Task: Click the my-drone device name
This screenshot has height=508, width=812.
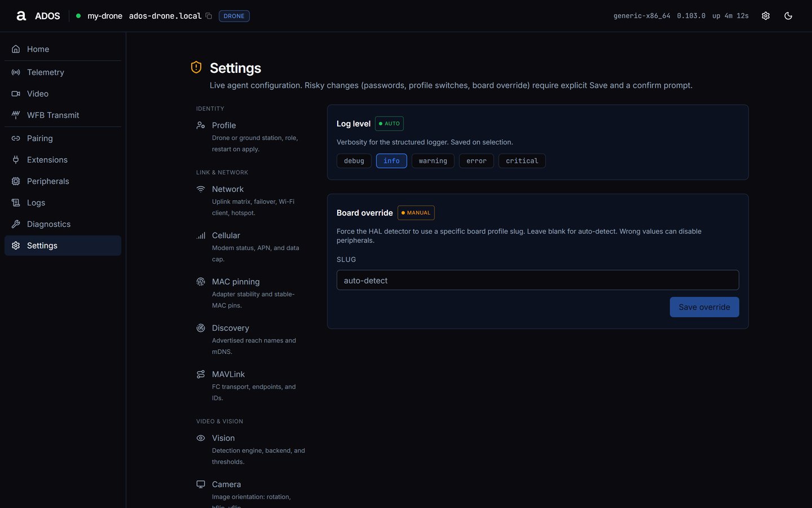Action: coord(105,16)
